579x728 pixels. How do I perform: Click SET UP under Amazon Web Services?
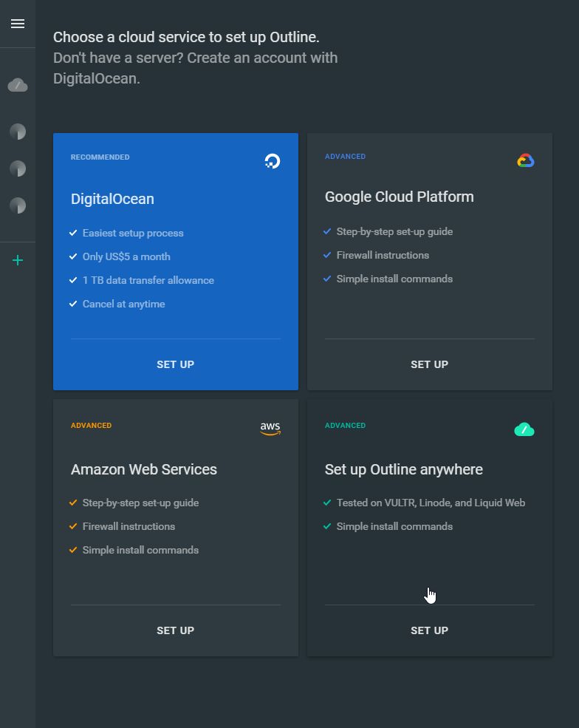click(175, 630)
